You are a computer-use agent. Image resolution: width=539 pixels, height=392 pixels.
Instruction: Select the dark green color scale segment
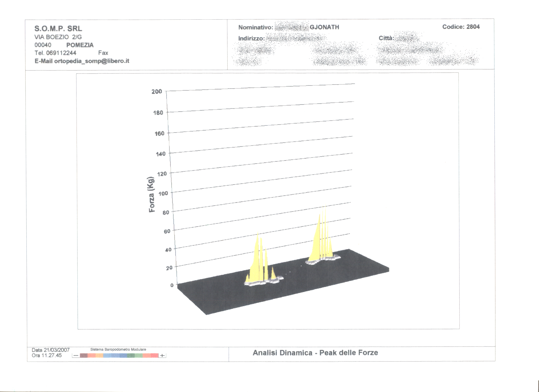pos(131,356)
